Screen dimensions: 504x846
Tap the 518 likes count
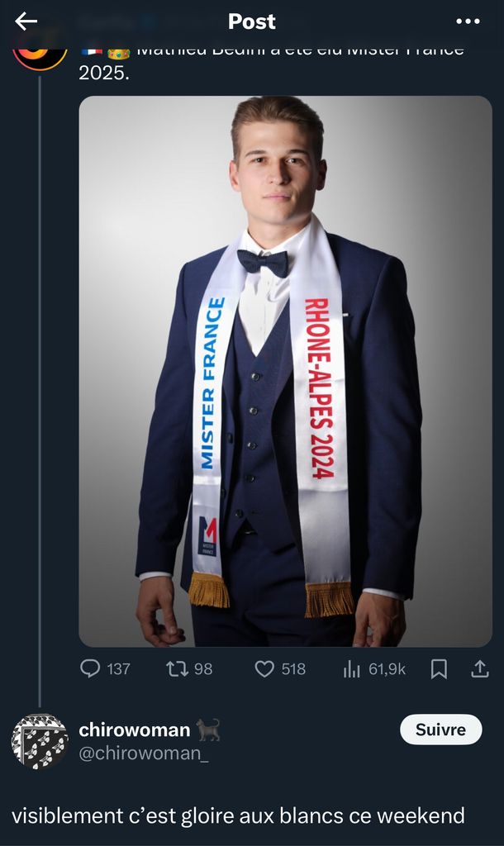tap(293, 669)
